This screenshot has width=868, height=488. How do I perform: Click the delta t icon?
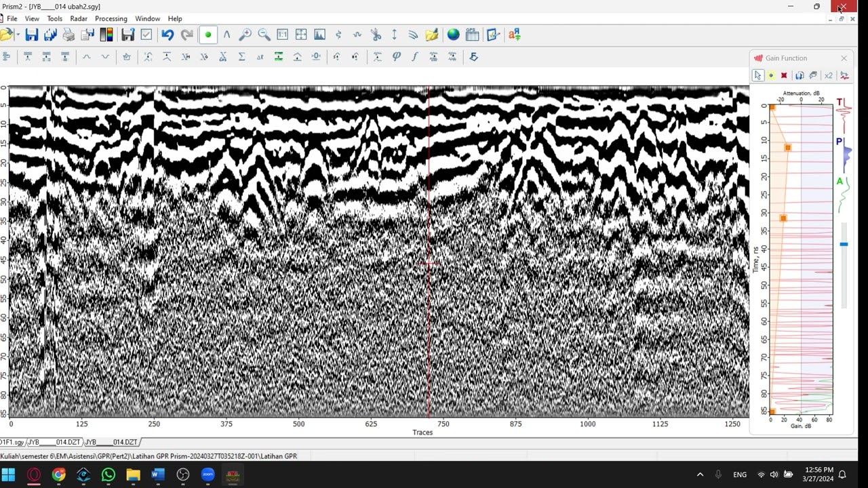pos(260,57)
